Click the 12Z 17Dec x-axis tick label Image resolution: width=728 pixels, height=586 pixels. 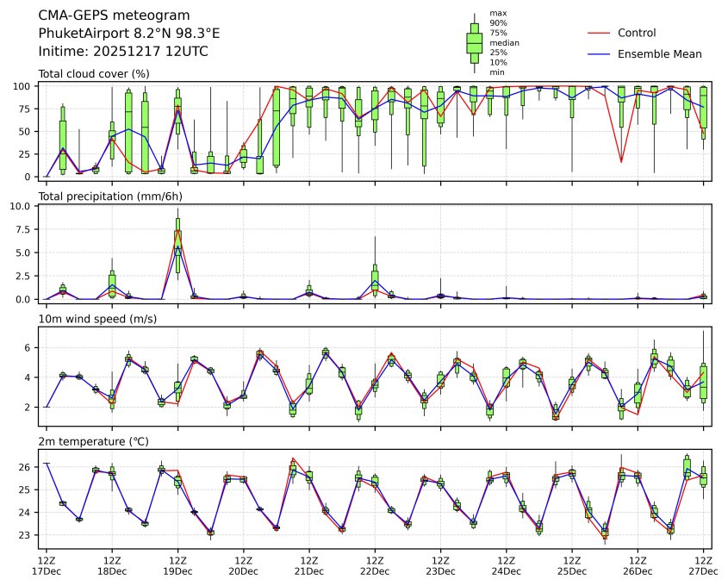tap(47, 565)
